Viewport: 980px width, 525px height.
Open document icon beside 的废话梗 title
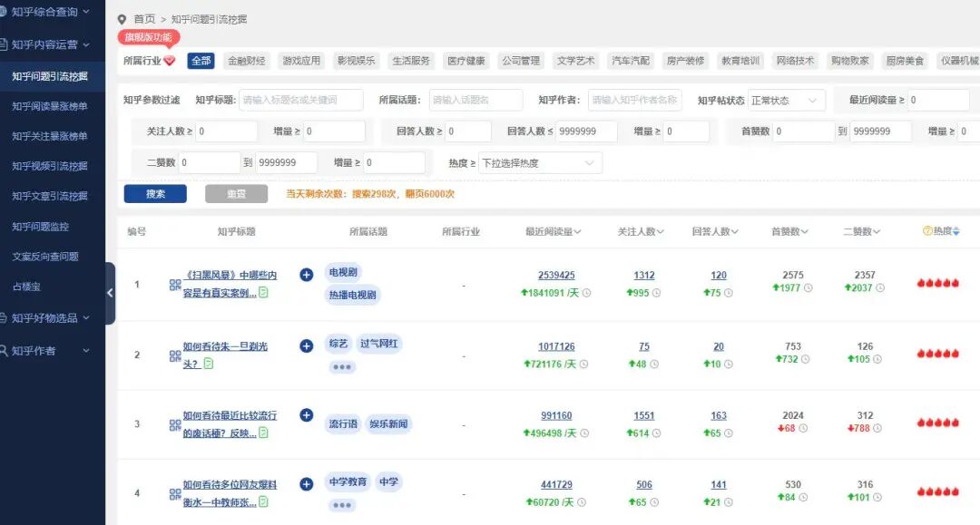click(264, 433)
